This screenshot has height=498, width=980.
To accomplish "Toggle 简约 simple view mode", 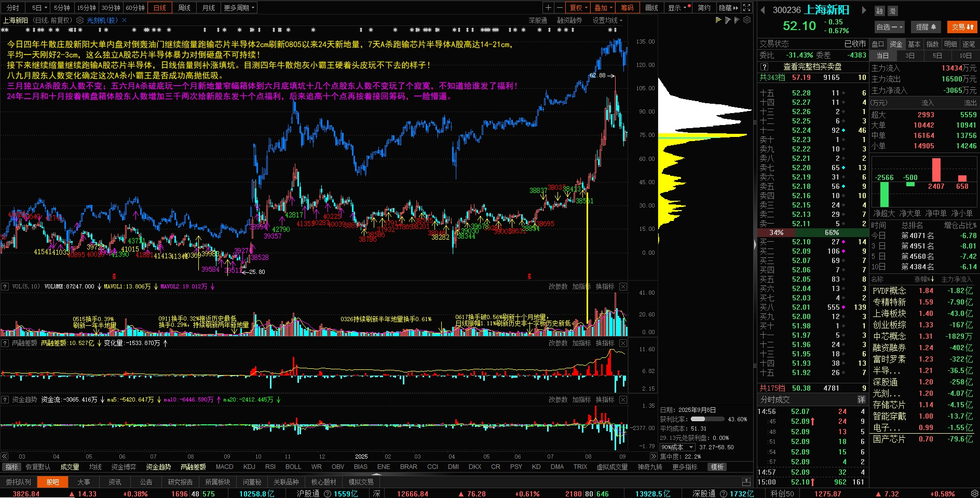I will [704, 8].
